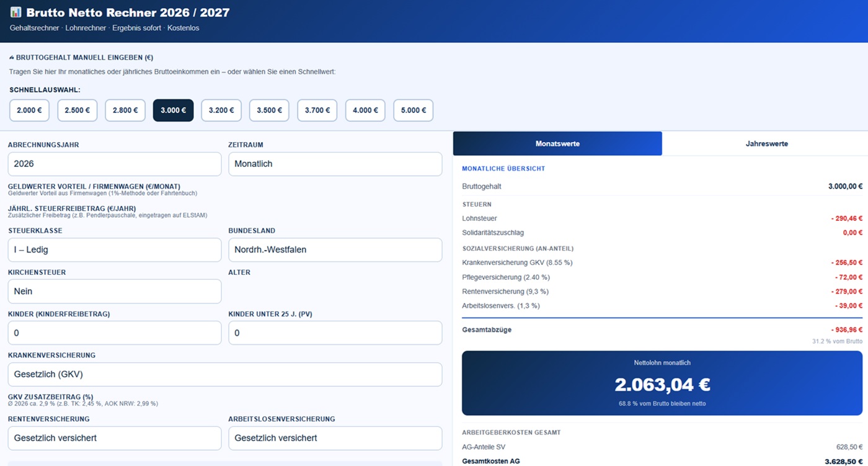Click the Kinder (Kinderfreibetrag) field

click(115, 333)
